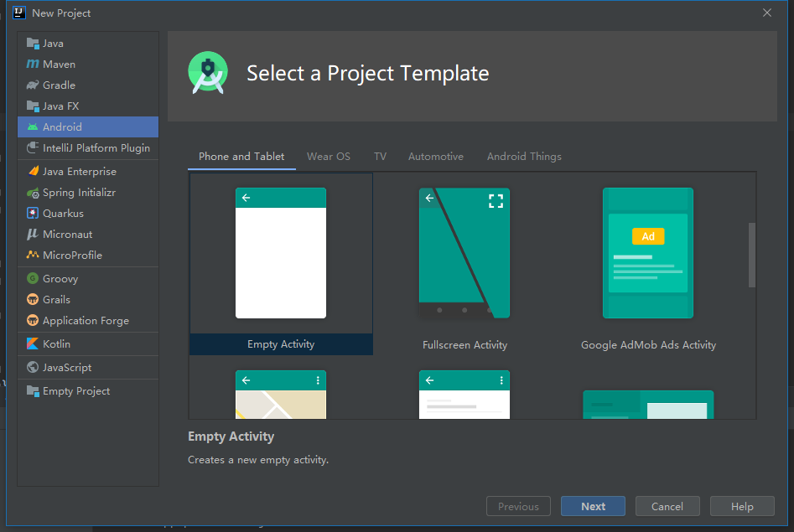794x532 pixels.
Task: Pick the map preview template thumbnail
Action: pos(281,395)
